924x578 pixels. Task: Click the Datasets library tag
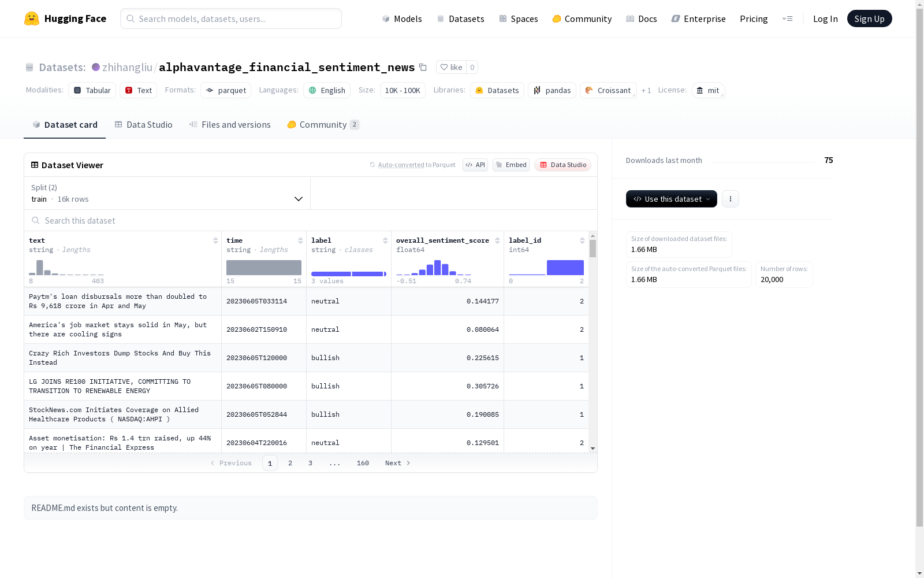[497, 90]
